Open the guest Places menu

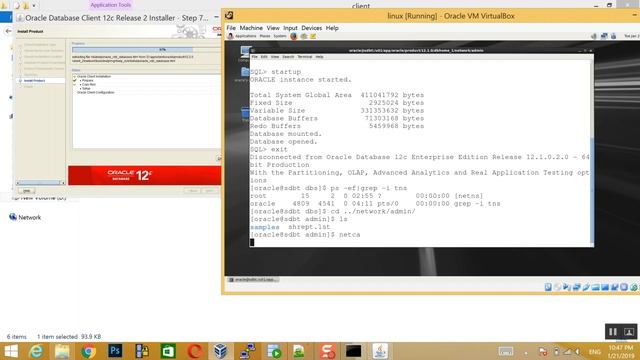coord(265,36)
